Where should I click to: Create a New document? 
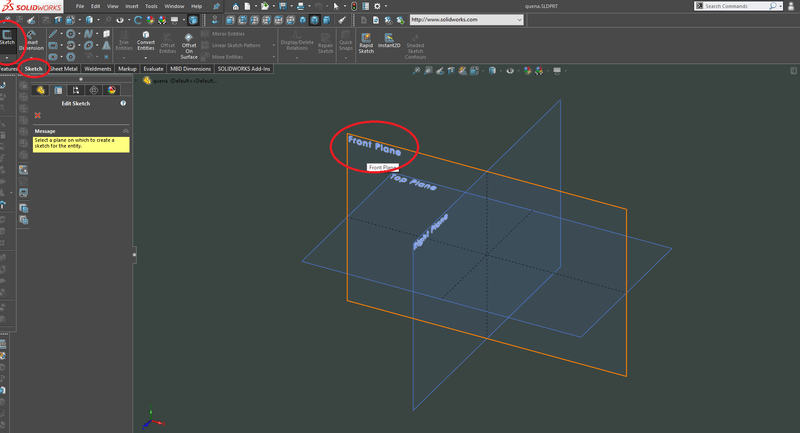click(x=247, y=6)
